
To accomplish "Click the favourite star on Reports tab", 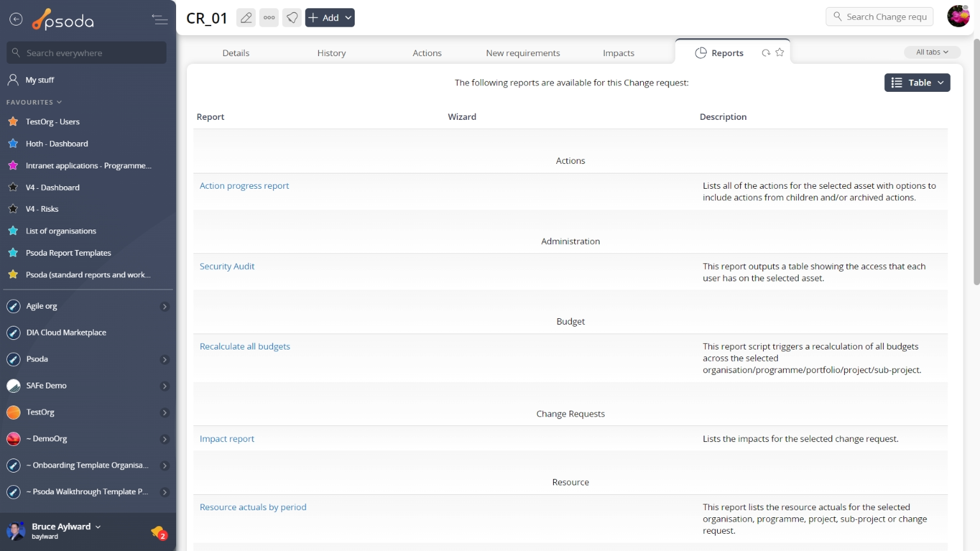I will pos(780,53).
